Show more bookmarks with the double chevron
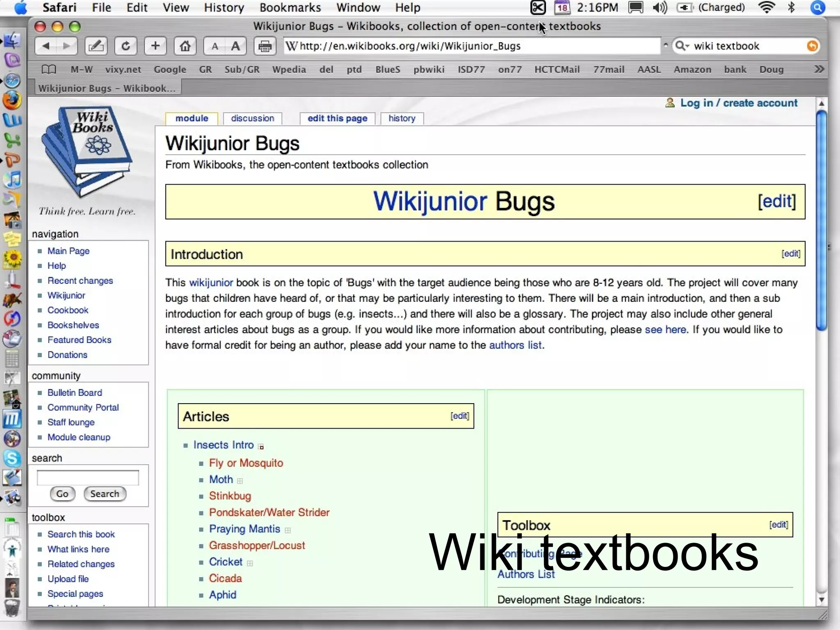840x630 pixels. click(819, 69)
